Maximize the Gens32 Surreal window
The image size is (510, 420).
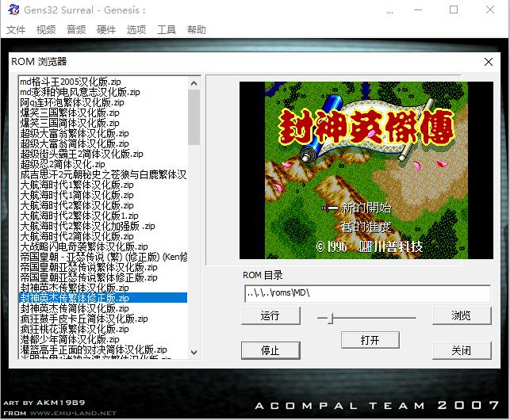tap(454, 10)
